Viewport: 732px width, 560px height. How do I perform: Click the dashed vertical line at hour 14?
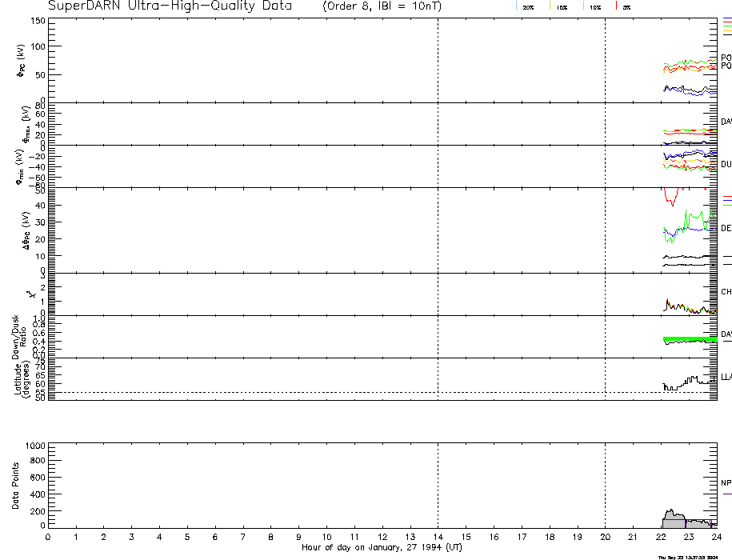(x=438, y=240)
